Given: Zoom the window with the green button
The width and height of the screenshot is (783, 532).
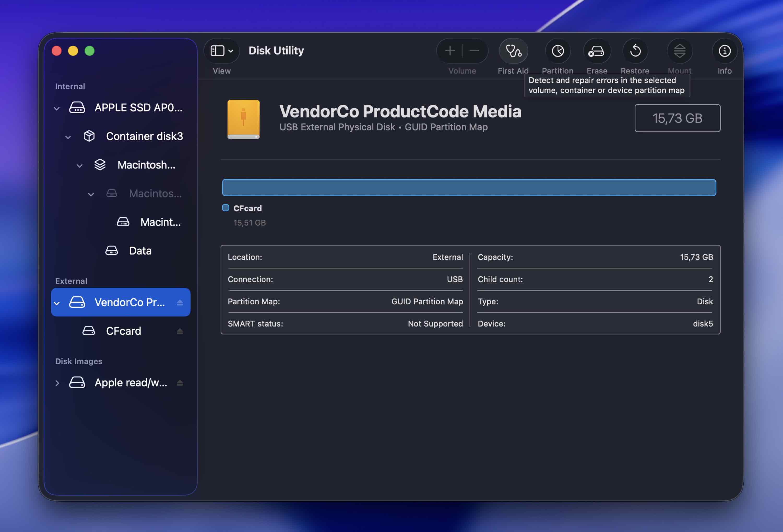Looking at the screenshot, I should 90,51.
